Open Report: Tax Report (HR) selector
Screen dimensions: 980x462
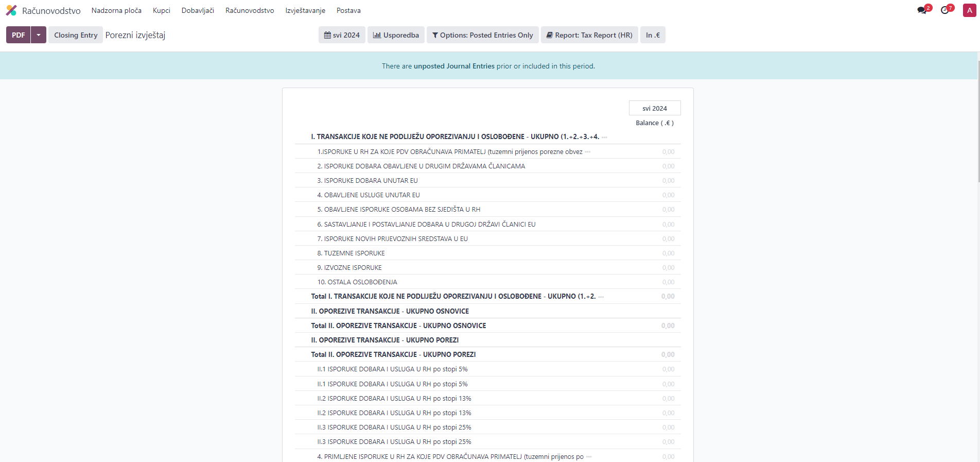coord(589,35)
